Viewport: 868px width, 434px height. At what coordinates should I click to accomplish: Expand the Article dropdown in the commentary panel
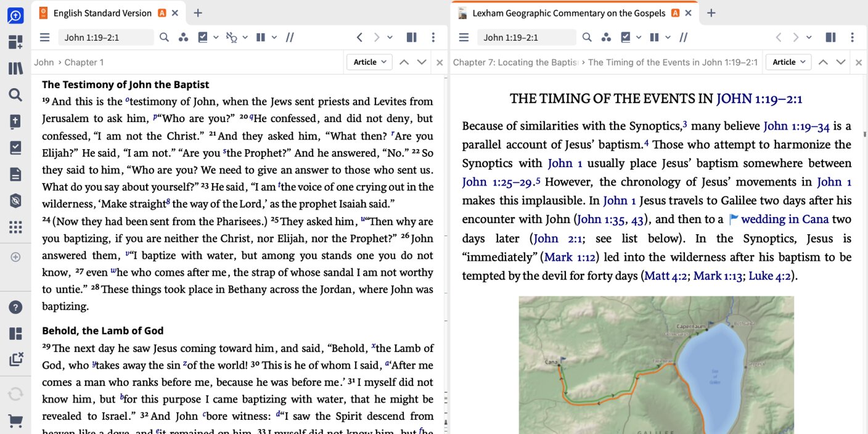789,62
